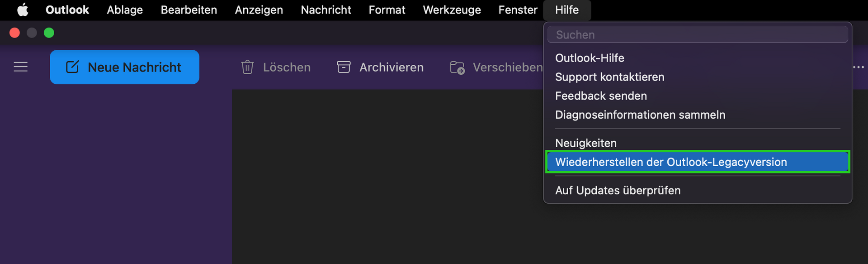Close the Hilfe menu in menu bar

click(x=567, y=10)
